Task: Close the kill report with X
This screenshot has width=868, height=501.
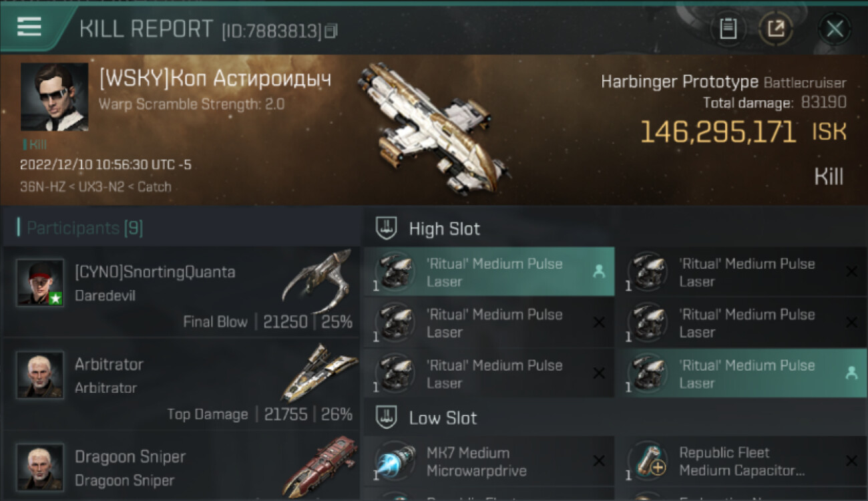Action: [x=835, y=29]
